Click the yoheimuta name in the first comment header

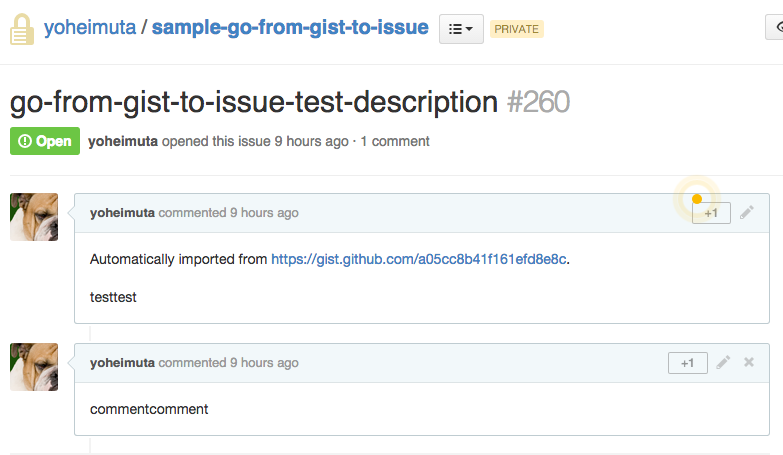(x=122, y=213)
